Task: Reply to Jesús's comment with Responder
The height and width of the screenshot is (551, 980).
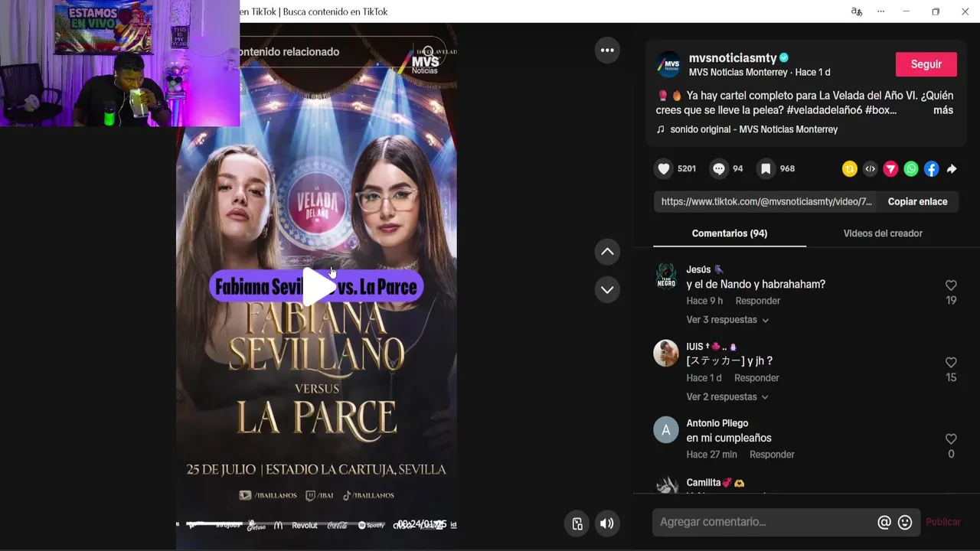Action: (758, 302)
